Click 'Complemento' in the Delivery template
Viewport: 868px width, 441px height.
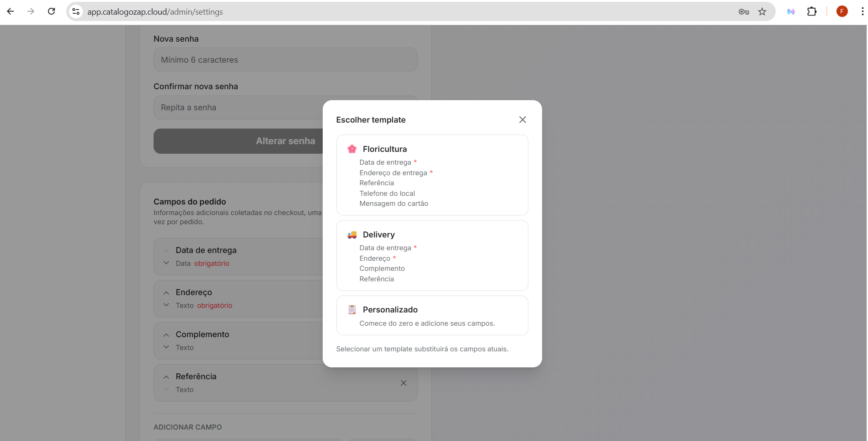pos(382,269)
